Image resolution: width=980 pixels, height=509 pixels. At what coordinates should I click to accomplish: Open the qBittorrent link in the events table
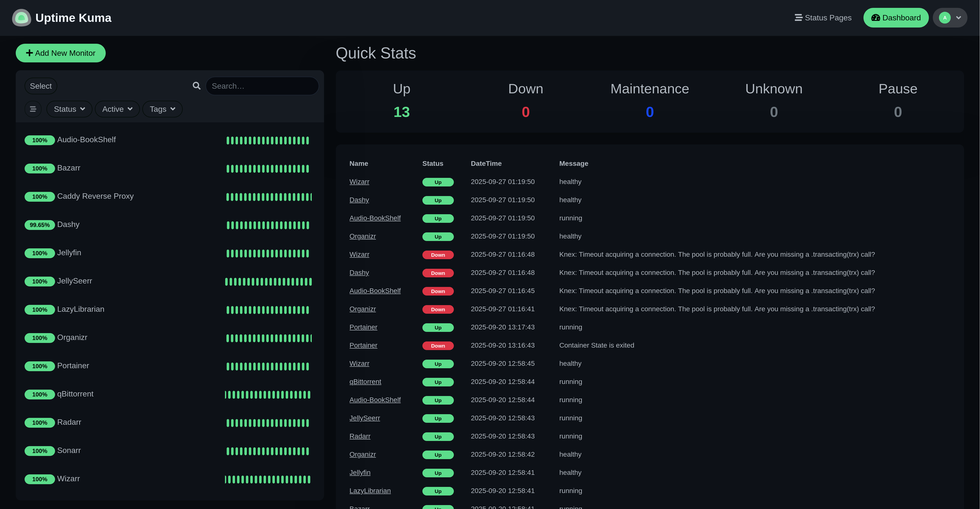pos(365,382)
